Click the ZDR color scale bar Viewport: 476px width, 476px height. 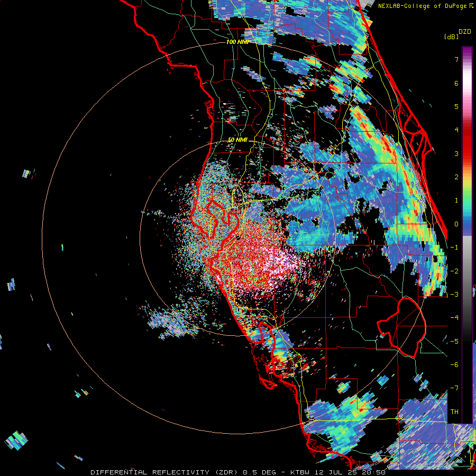click(467, 235)
